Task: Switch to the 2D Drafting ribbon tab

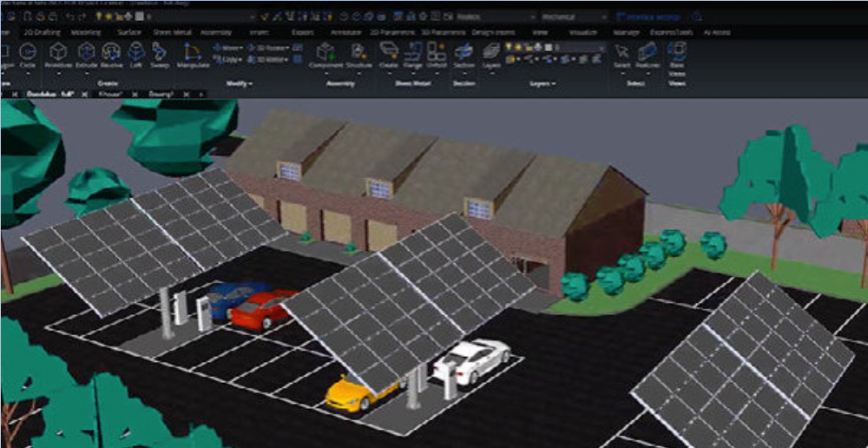Action: (43, 33)
